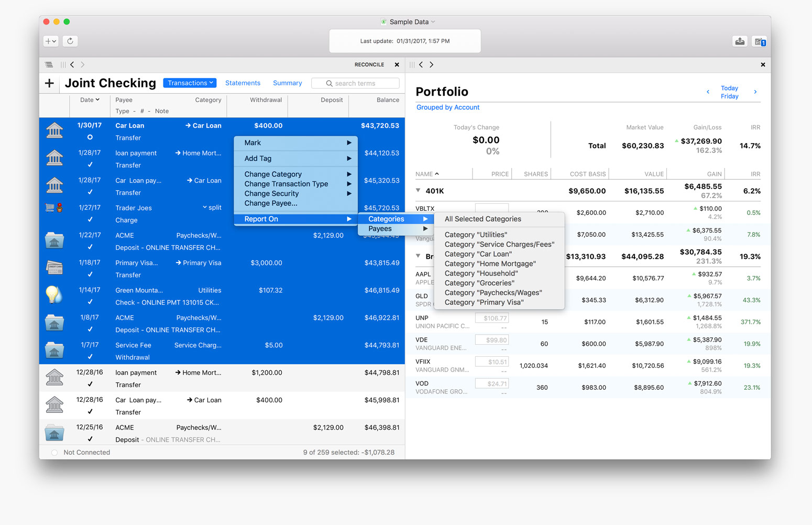812x525 pixels.
Task: Open Mark submenu in context menu
Action: pos(296,143)
